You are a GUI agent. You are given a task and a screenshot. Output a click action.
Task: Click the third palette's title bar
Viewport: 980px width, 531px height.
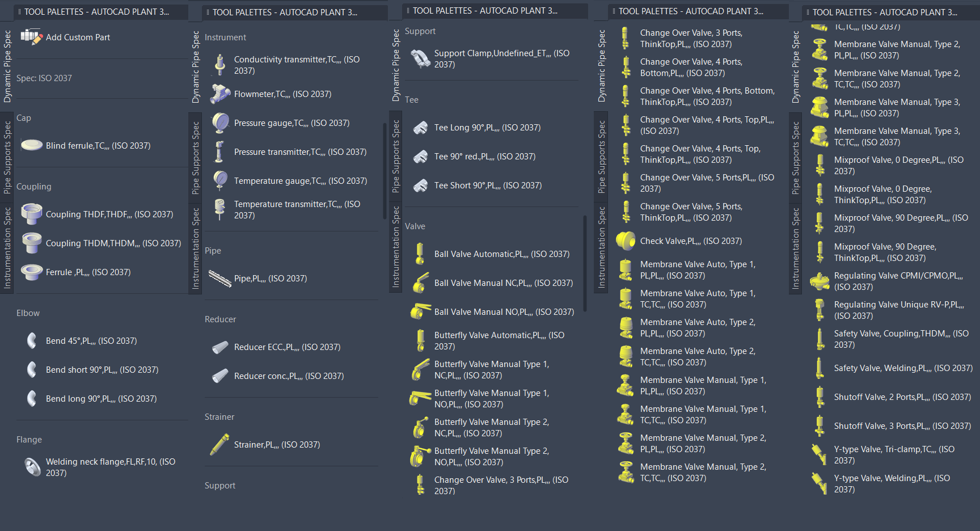point(494,10)
